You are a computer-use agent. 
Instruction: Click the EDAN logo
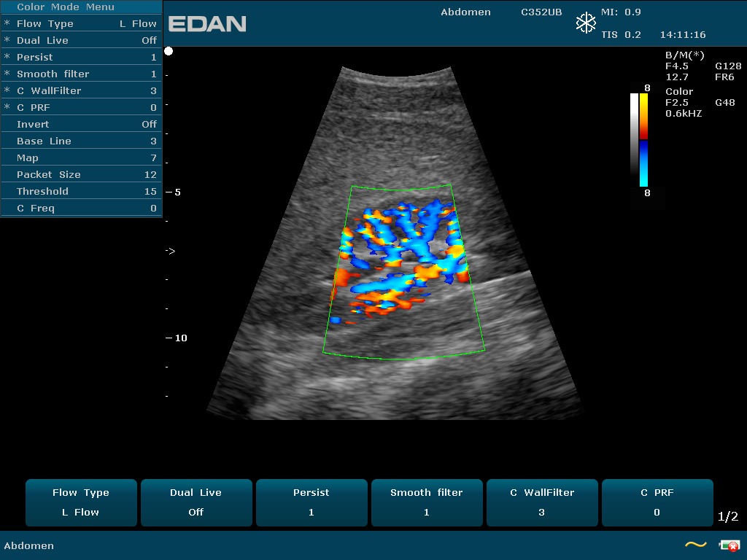(x=207, y=24)
